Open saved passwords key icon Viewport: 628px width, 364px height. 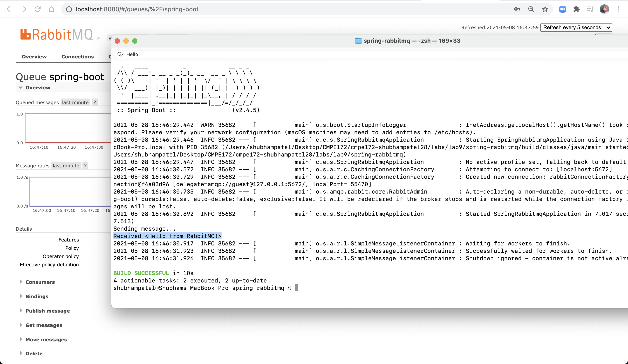click(517, 9)
